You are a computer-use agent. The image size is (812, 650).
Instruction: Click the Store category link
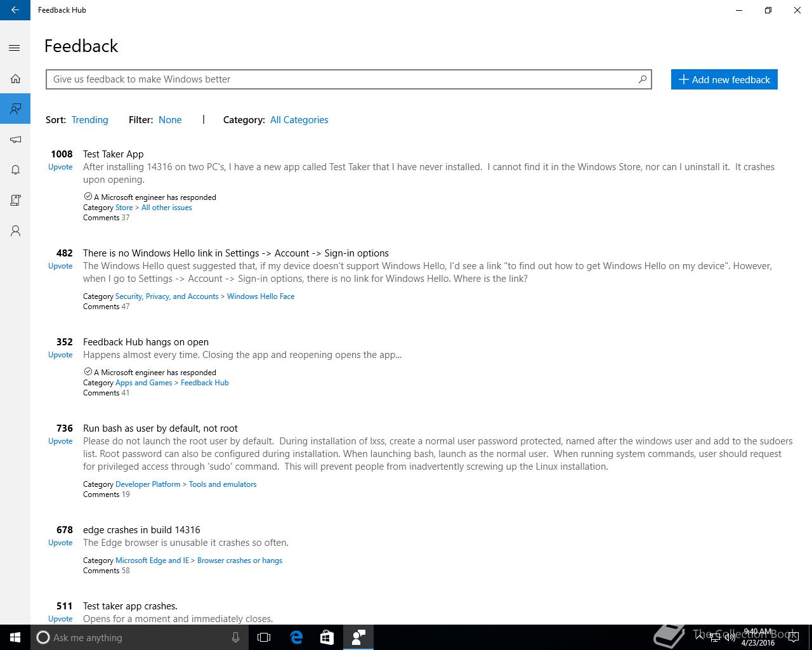pyautogui.click(x=124, y=208)
